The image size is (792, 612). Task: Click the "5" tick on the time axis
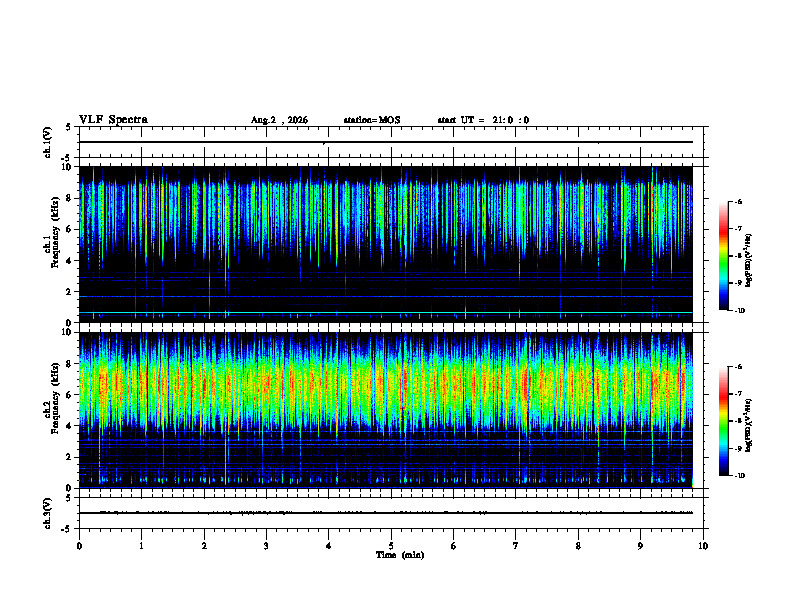[391, 546]
